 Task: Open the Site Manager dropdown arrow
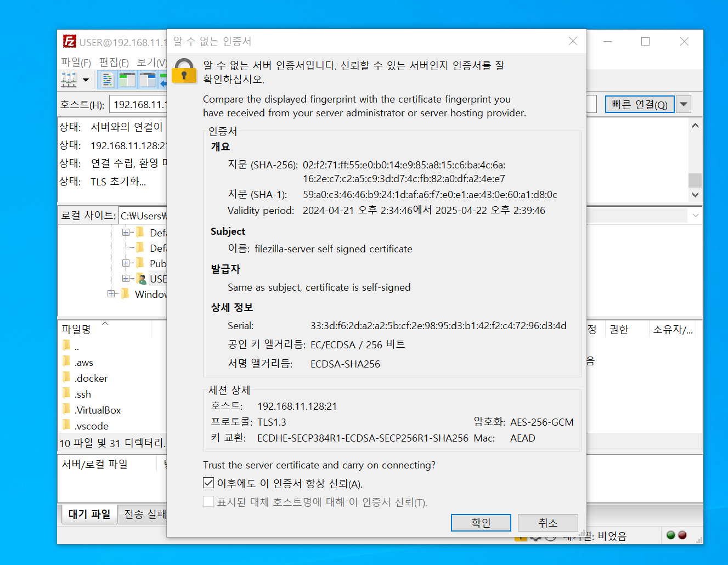click(x=86, y=80)
